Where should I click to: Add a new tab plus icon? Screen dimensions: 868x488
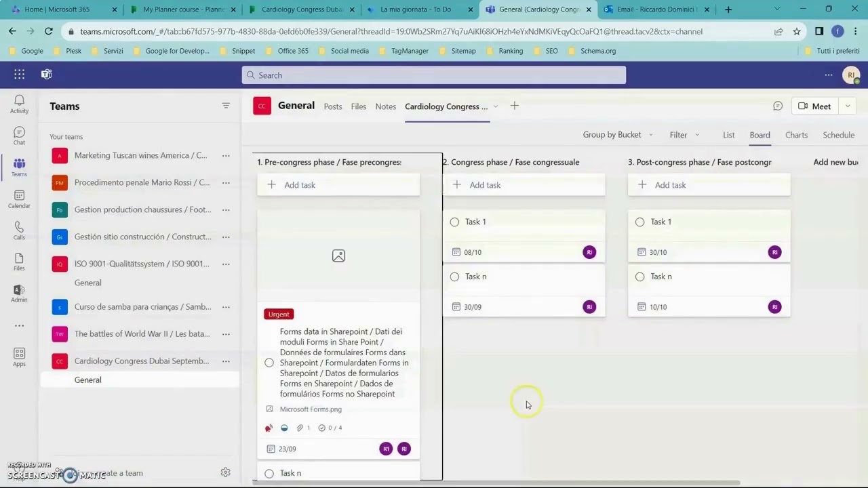[515, 106]
